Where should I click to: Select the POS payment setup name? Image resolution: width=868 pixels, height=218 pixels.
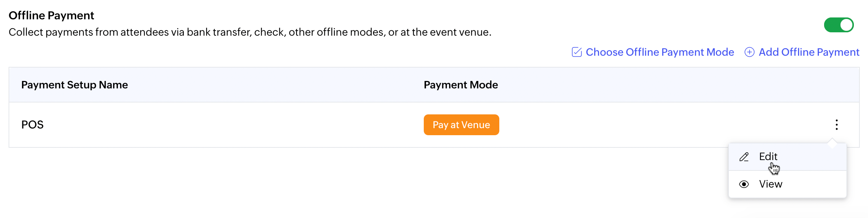32,124
